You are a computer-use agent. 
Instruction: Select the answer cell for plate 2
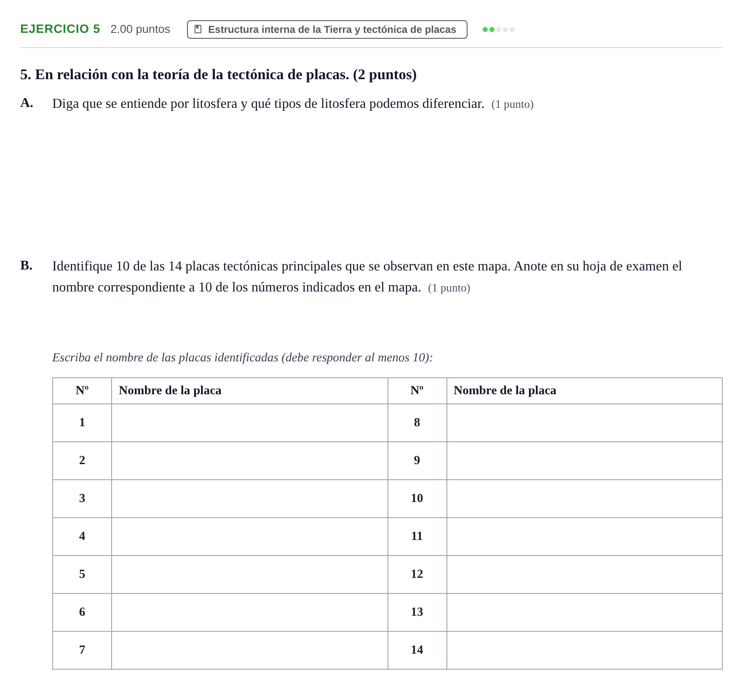pos(250,461)
